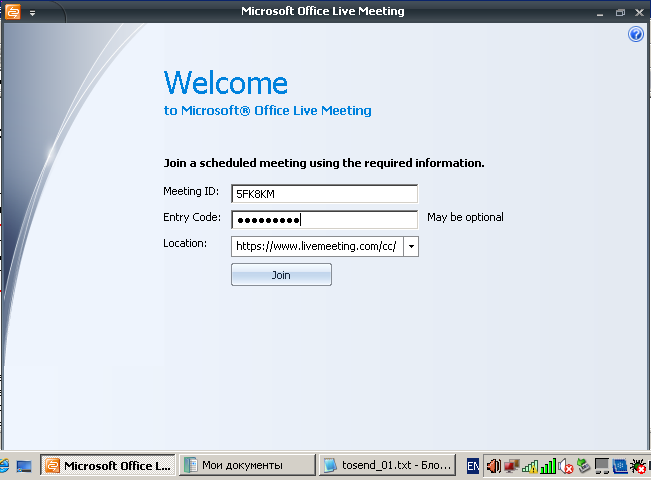Image resolution: width=651 pixels, height=480 pixels.
Task: Click the muted volume tray icon
Action: pyautogui.click(x=565, y=466)
